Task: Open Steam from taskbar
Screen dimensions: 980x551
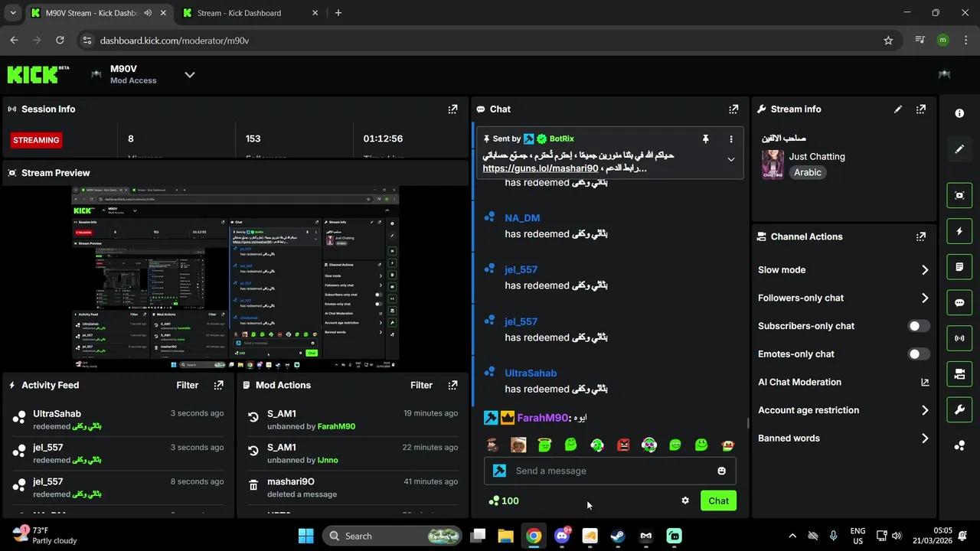Action: pyautogui.click(x=618, y=536)
